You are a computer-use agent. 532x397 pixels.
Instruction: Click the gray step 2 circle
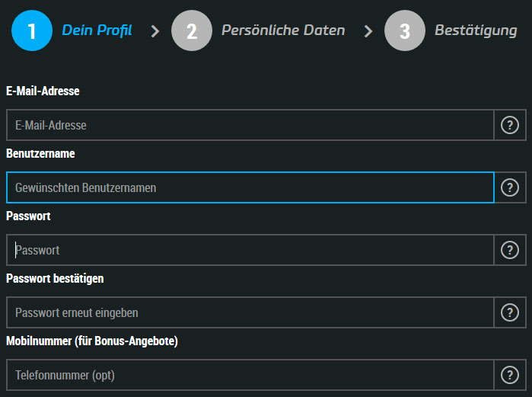pos(192,30)
